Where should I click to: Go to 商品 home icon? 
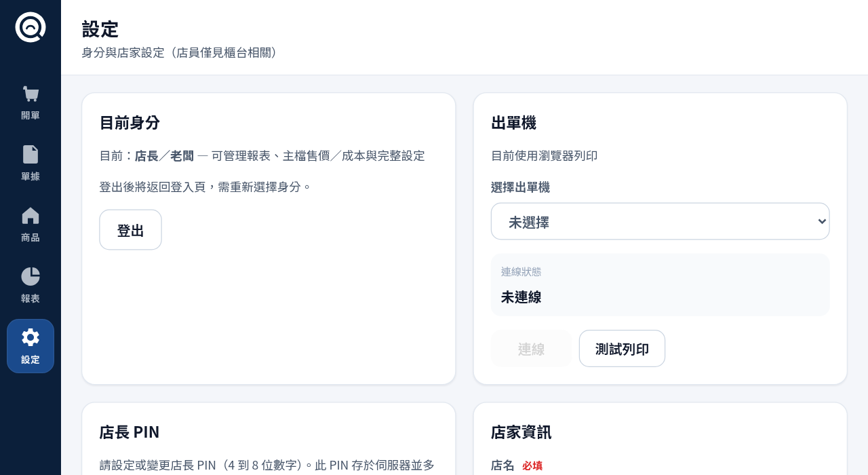31,216
